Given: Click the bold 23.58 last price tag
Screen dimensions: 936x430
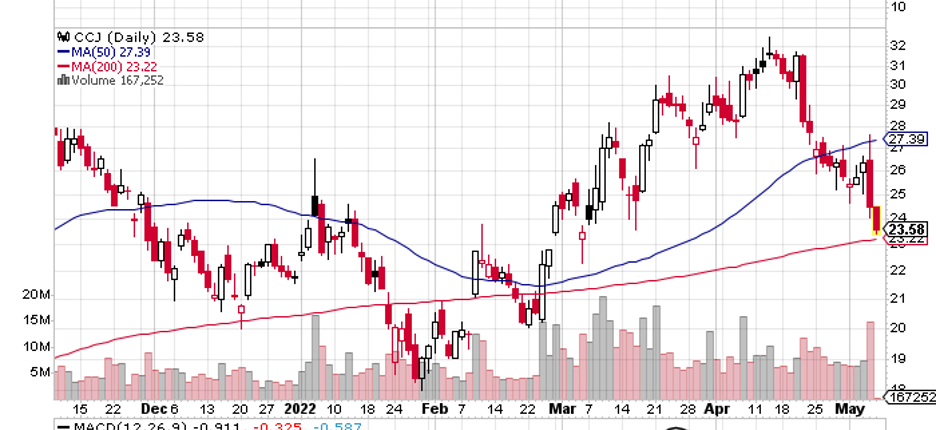Looking at the screenshot, I should point(906,229).
